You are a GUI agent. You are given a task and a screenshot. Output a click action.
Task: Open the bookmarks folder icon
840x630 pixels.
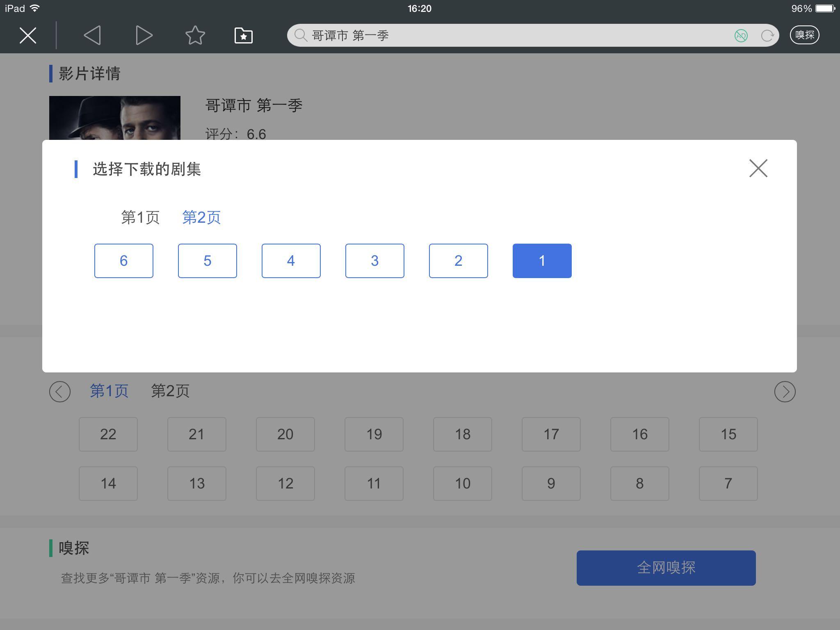pos(243,35)
